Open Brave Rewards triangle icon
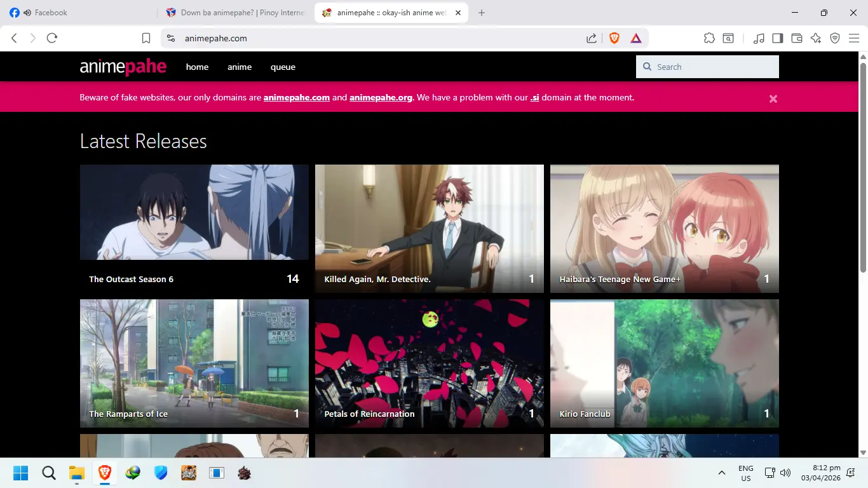Viewport: 868px width, 488px height. click(x=636, y=38)
